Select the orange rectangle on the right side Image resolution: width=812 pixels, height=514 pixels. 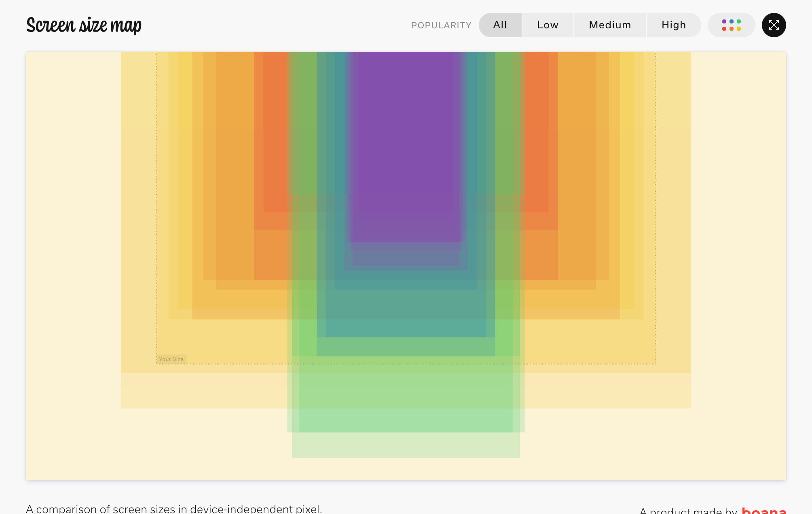(x=576, y=162)
